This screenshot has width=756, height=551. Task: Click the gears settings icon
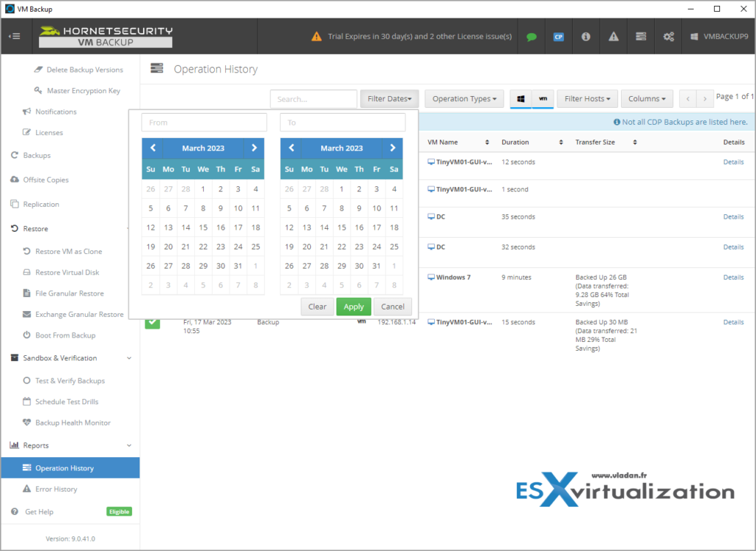click(668, 35)
